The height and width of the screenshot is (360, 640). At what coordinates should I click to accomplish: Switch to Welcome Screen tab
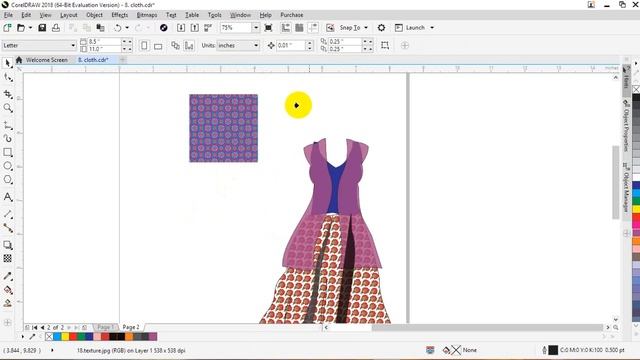pyautogui.click(x=47, y=60)
